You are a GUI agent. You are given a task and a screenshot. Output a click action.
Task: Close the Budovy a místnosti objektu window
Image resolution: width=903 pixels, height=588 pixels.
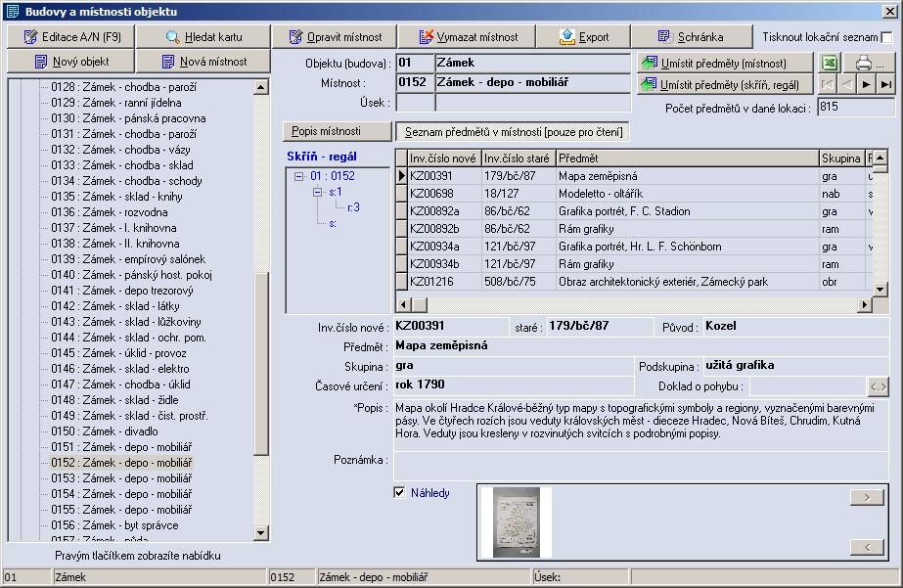click(x=889, y=11)
